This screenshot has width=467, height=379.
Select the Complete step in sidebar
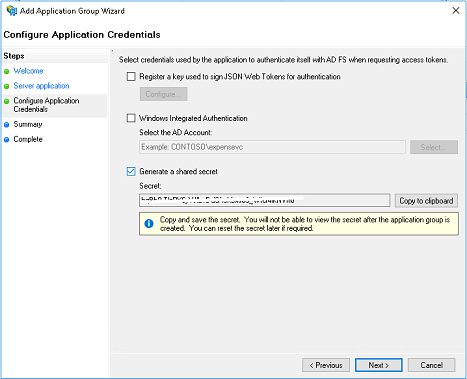(28, 139)
